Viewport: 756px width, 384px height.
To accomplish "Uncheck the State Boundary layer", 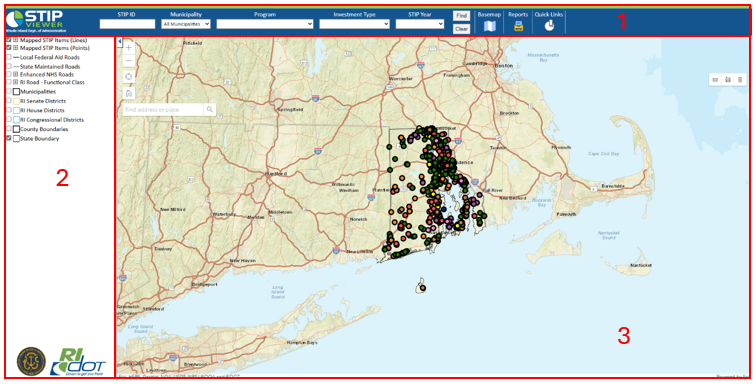I will click(x=9, y=138).
